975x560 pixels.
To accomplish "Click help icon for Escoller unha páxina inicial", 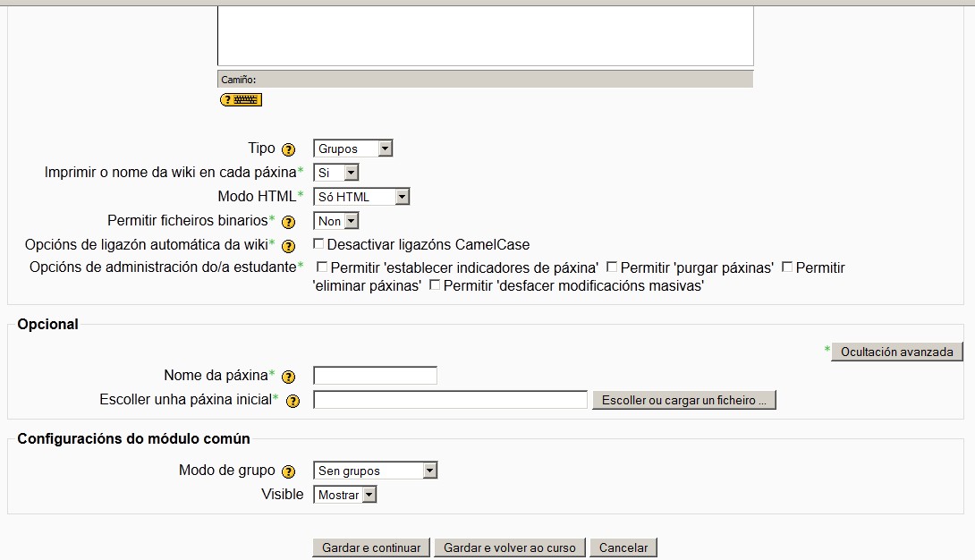I will (292, 401).
